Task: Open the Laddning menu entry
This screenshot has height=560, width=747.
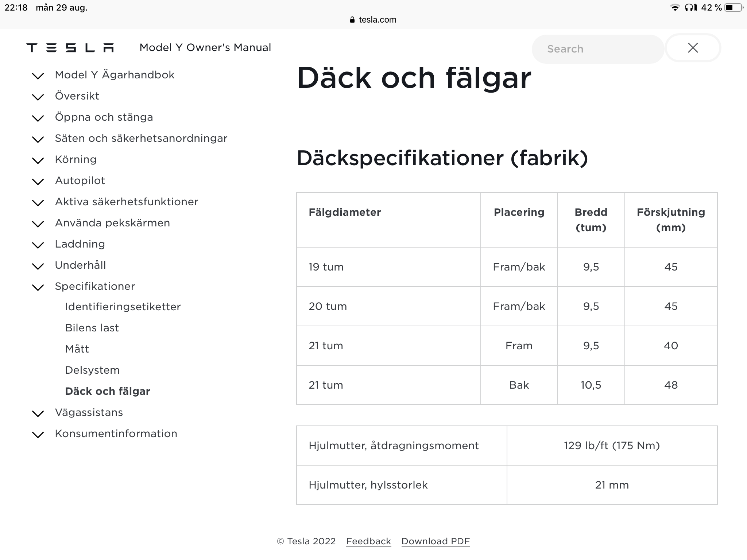Action: click(80, 244)
